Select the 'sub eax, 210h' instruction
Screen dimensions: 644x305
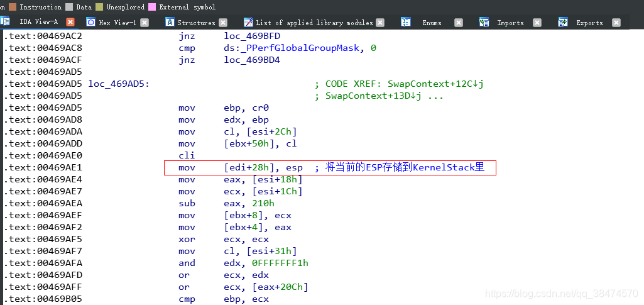(226, 203)
